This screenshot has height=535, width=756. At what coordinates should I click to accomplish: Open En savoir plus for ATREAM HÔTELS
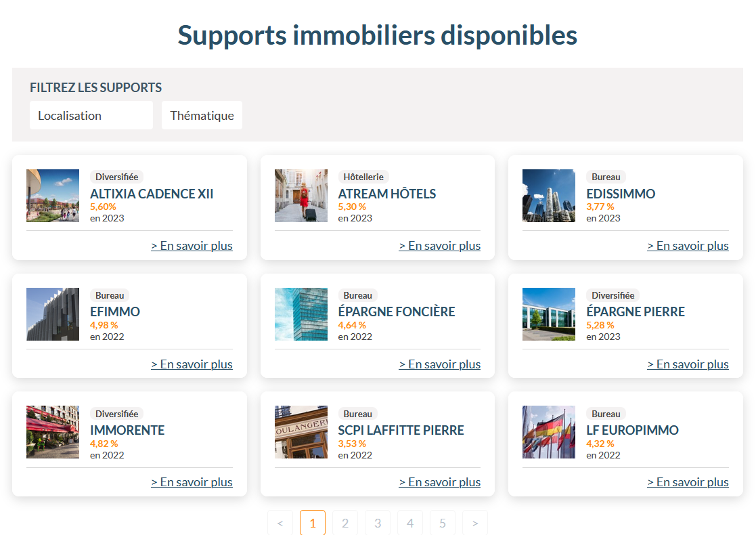click(x=439, y=245)
